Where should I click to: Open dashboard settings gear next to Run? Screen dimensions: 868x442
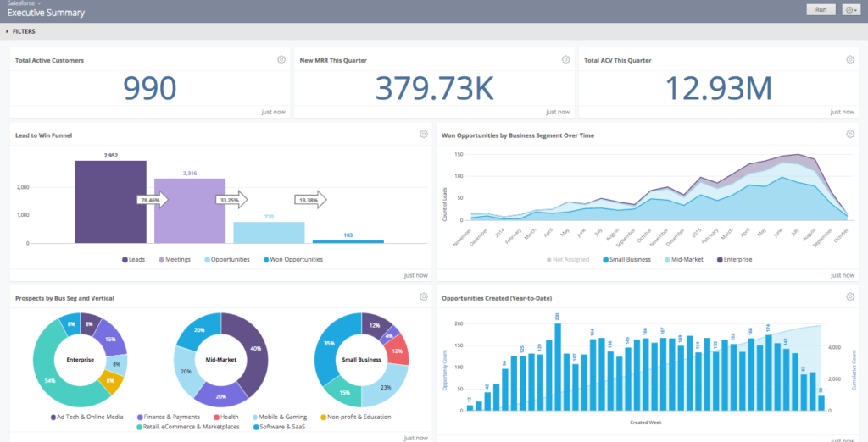pos(850,10)
